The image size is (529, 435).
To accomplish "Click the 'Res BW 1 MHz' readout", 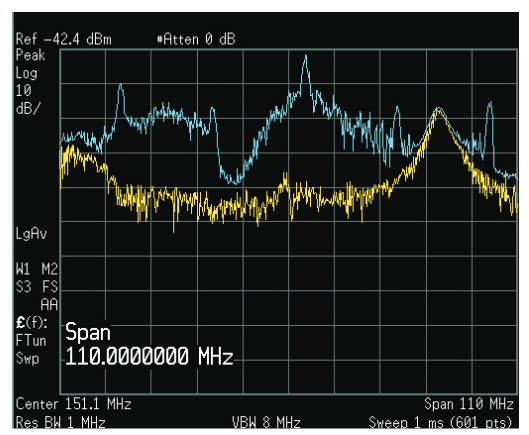I will pos(60,423).
